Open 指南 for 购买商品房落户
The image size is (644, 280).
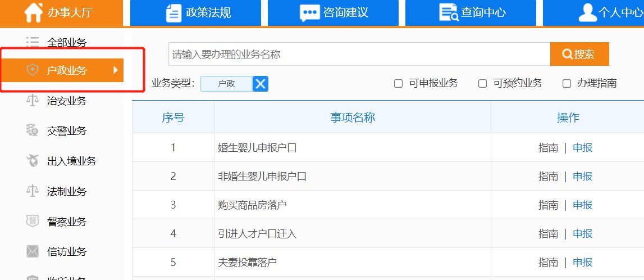click(549, 205)
